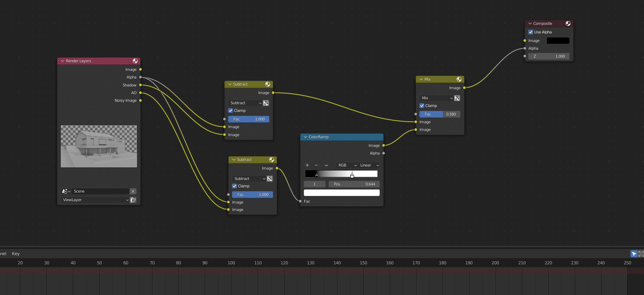Collapse the ColorRamp node with header chevron
The image size is (644, 295).
[305, 137]
